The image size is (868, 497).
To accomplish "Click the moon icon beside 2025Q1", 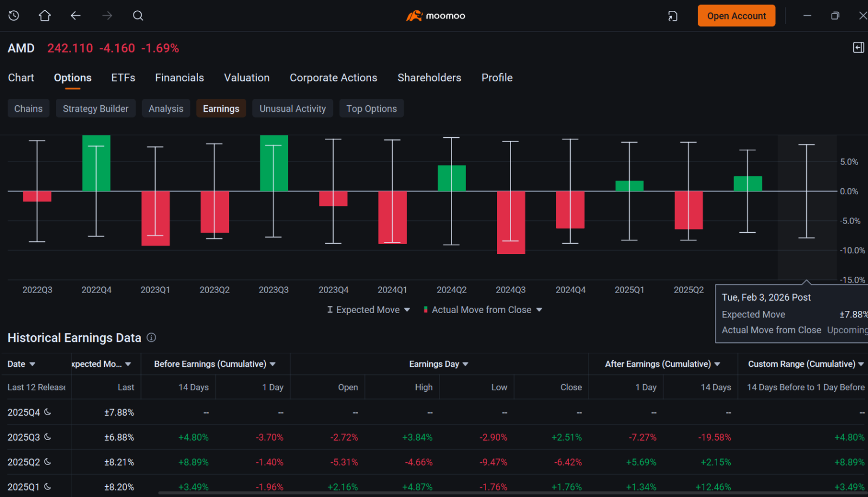I will tap(48, 487).
